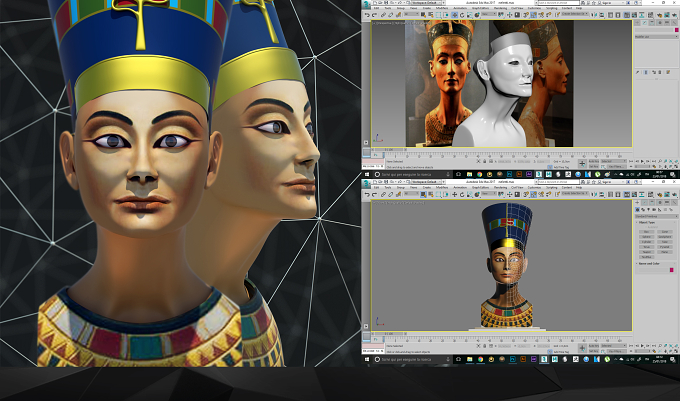The width and height of the screenshot is (680, 401).
Task: Open Select by Name in lower window
Action: [x=431, y=194]
